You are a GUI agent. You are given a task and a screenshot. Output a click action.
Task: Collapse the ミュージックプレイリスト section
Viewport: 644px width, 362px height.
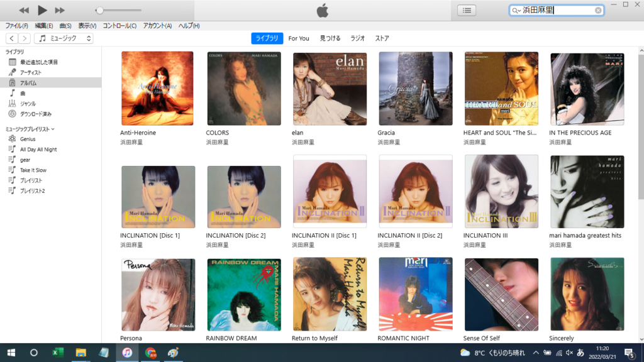(x=53, y=129)
